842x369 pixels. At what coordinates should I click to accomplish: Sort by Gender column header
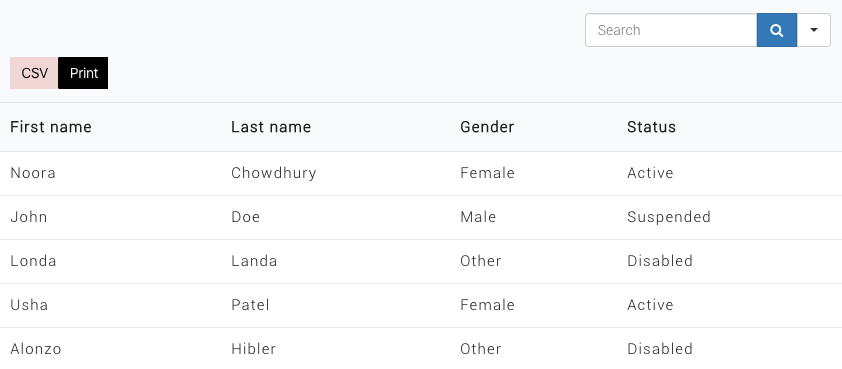487,127
